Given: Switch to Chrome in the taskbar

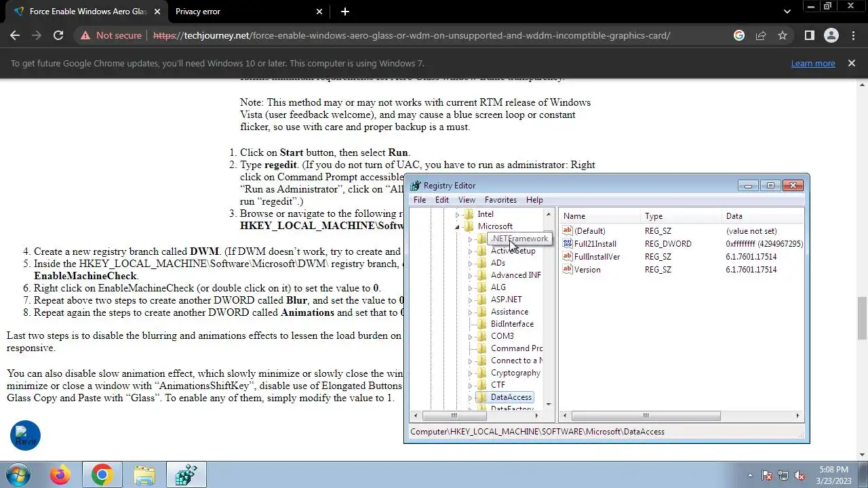Looking at the screenshot, I should point(102,475).
